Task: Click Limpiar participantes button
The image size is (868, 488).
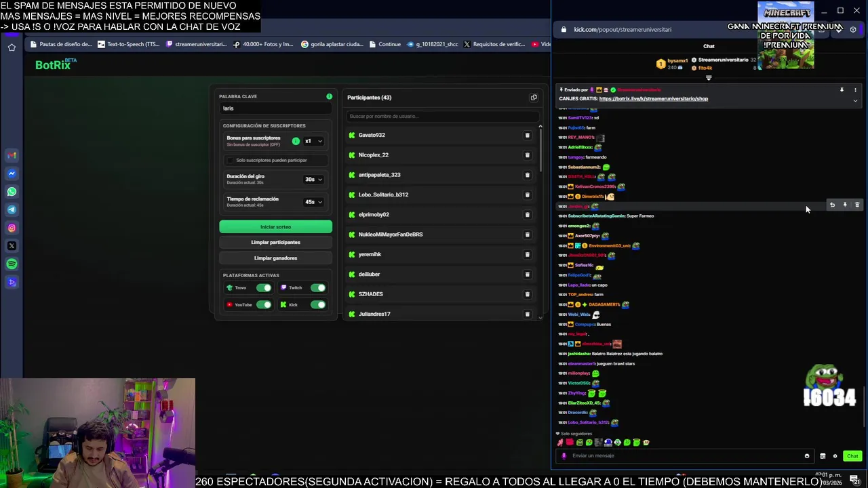Action: click(275, 243)
